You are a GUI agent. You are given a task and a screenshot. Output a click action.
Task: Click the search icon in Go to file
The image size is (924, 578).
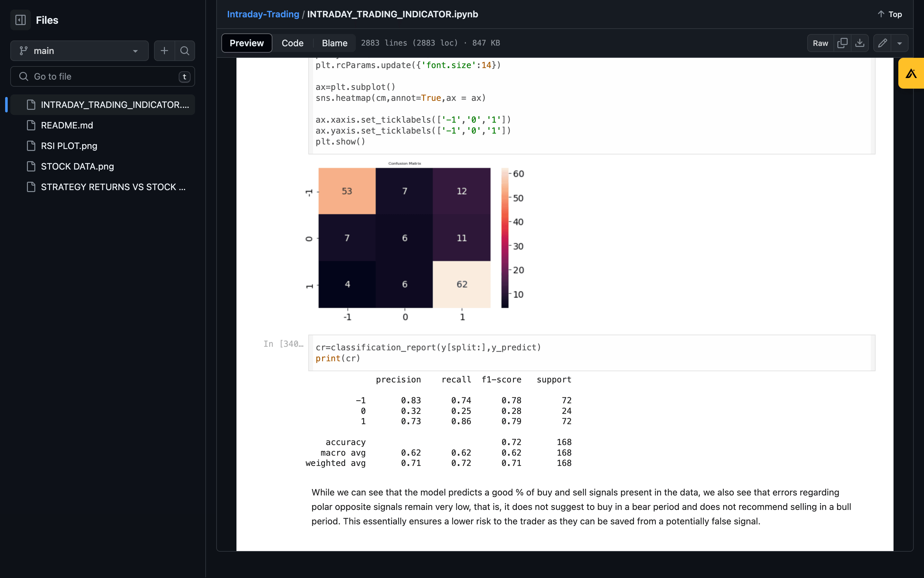coord(24,76)
